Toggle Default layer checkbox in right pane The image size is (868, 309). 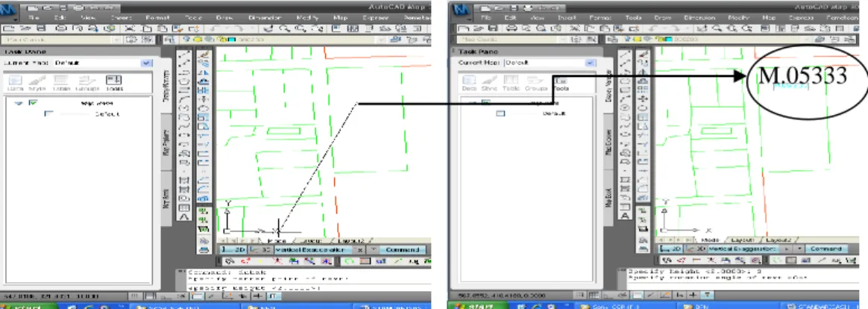tap(500, 113)
